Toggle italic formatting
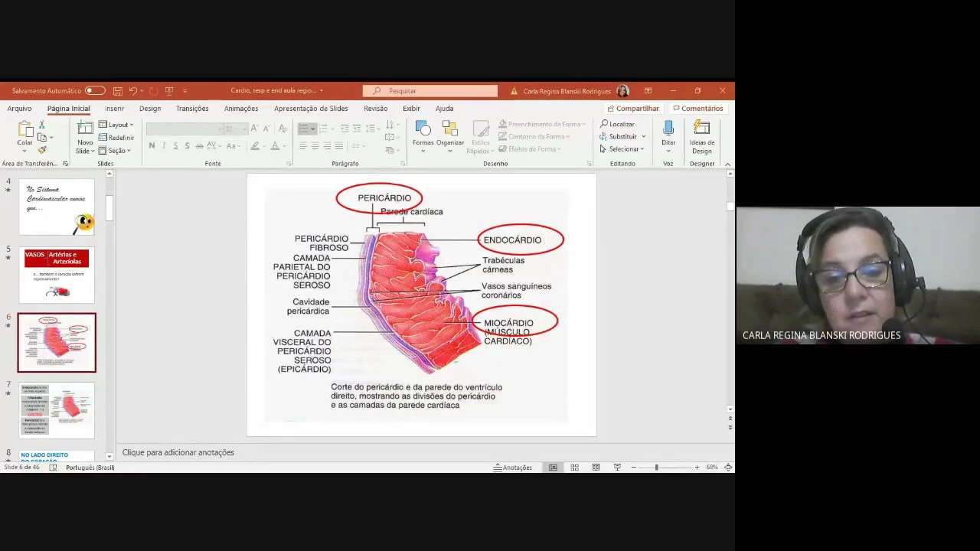 pyautogui.click(x=164, y=145)
